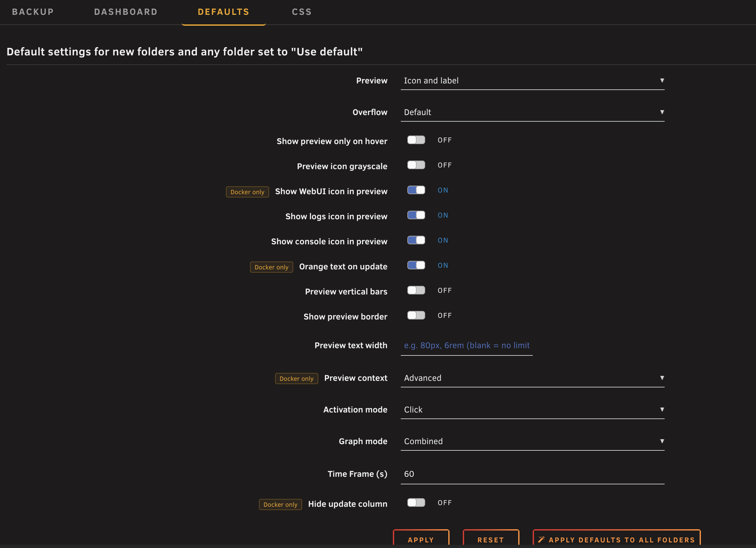Click the 'Graph mode' label

(x=363, y=441)
